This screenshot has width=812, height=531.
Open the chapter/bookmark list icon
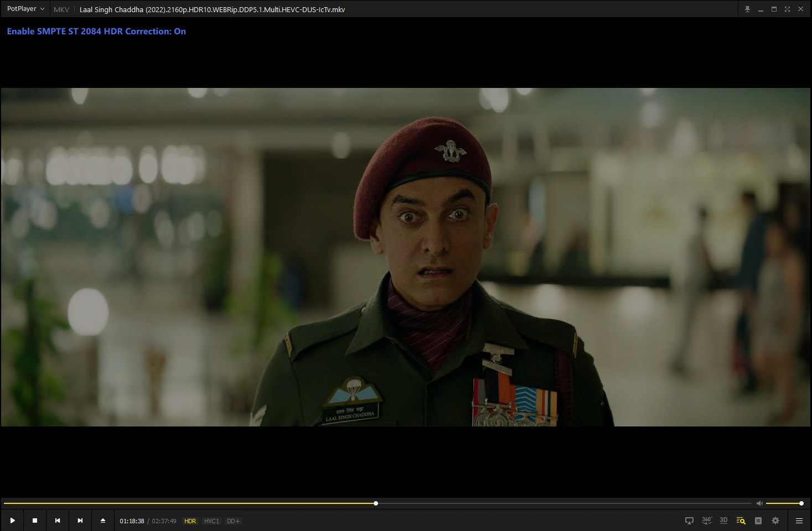click(758, 520)
